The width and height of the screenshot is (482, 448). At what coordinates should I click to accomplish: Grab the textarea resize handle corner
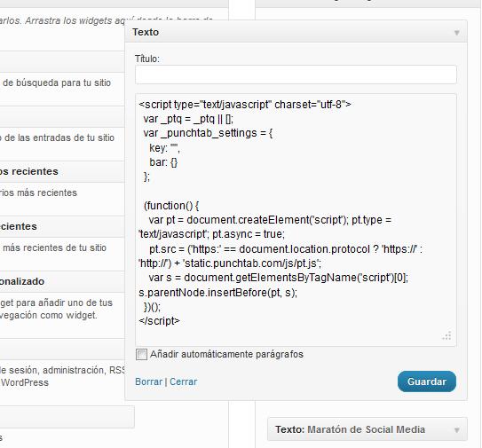point(447,336)
